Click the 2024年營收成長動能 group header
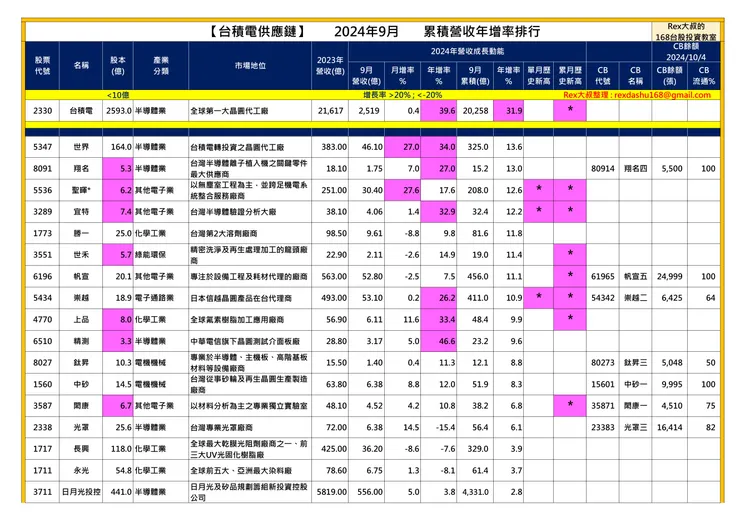Viewport: 740px width, 523px height. point(467,51)
